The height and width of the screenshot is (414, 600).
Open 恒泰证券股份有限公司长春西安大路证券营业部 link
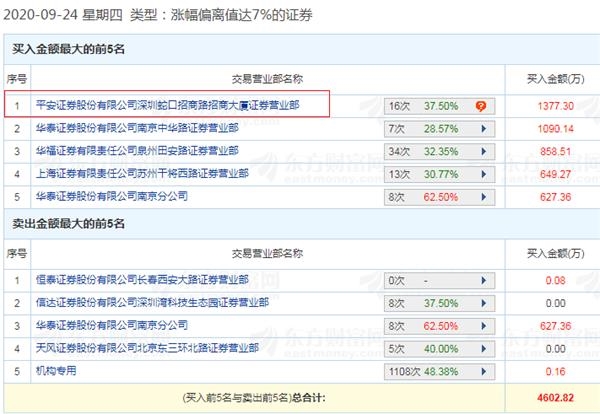pos(142,280)
